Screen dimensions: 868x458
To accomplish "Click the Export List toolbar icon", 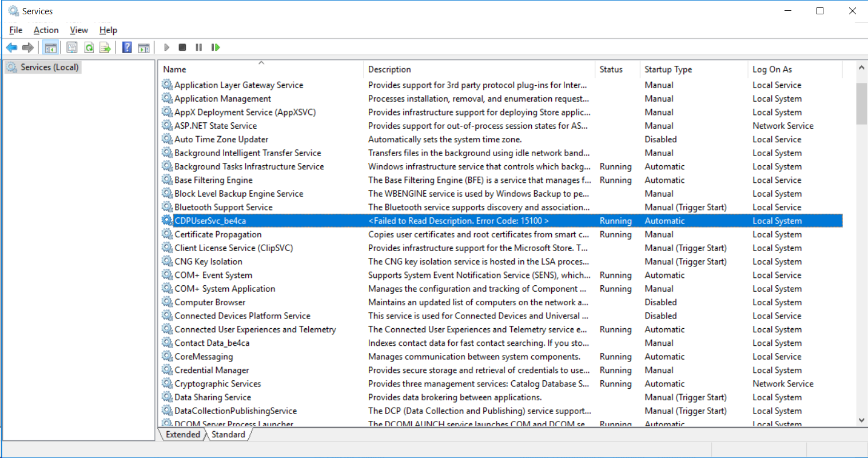I will (105, 47).
